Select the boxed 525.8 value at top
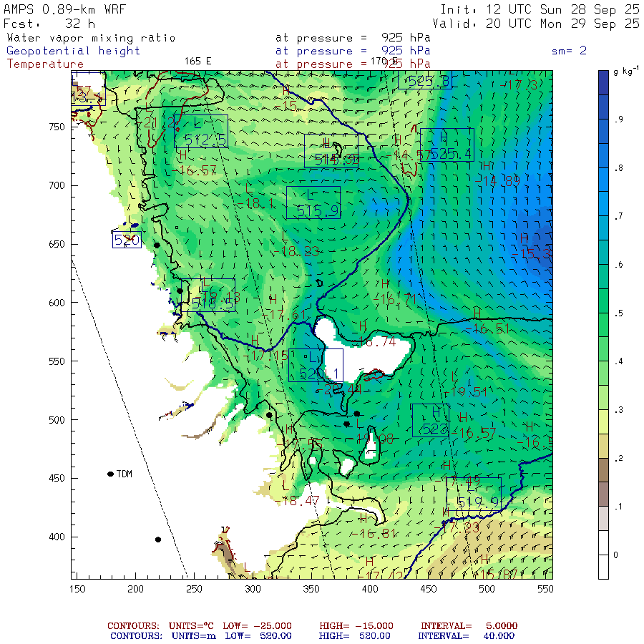This screenshot has width=644, height=644. (424, 80)
